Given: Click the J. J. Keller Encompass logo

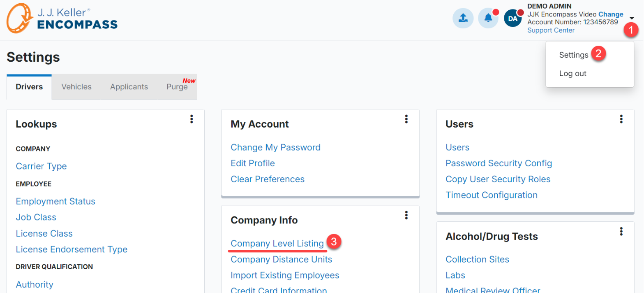Looking at the screenshot, I should tap(62, 19).
